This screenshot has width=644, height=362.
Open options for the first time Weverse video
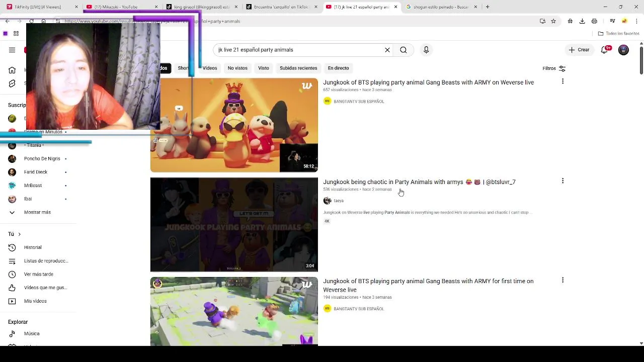point(562,280)
